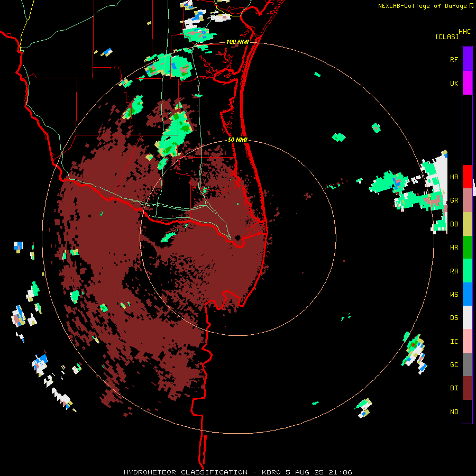Click the BD yellow-olive legend swatch
This screenshot has height=476, width=476.
point(467,224)
